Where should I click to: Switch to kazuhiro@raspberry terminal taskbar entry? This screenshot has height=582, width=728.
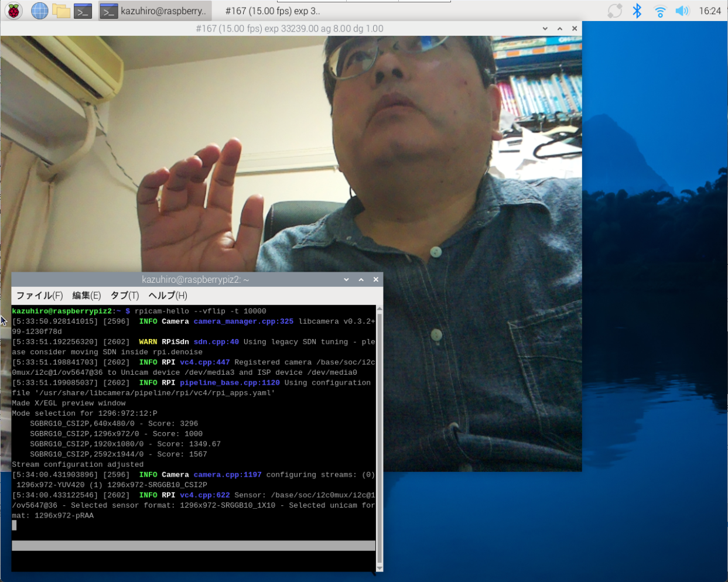point(153,11)
